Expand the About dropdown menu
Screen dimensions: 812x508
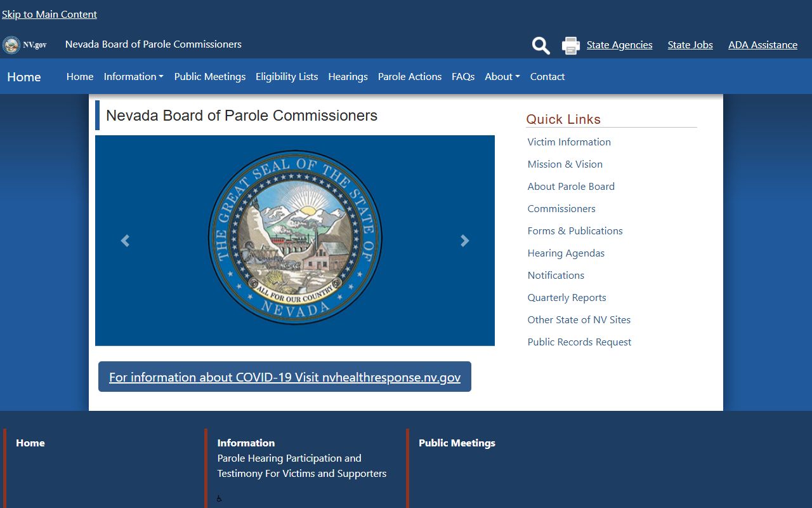click(x=502, y=76)
